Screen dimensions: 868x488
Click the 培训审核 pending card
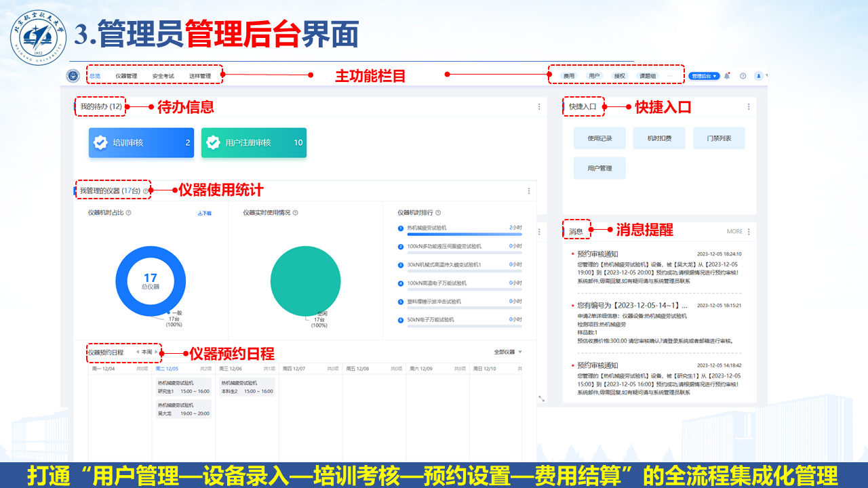tap(141, 143)
